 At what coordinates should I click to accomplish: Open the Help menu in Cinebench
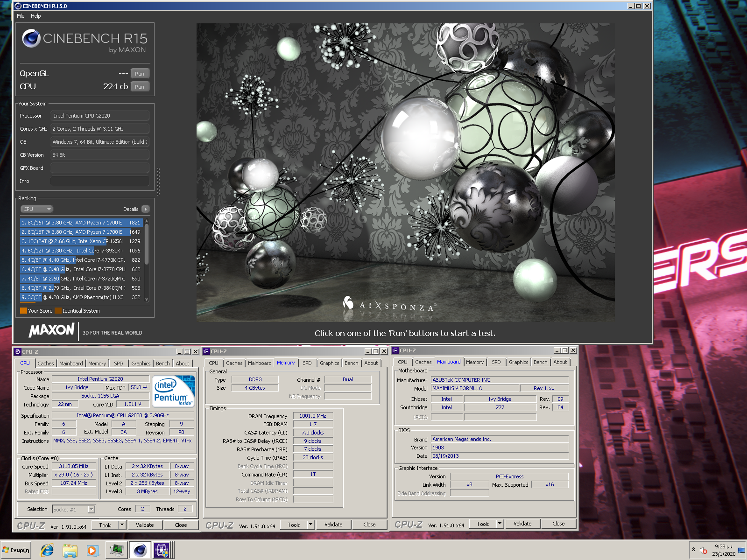coord(36,16)
